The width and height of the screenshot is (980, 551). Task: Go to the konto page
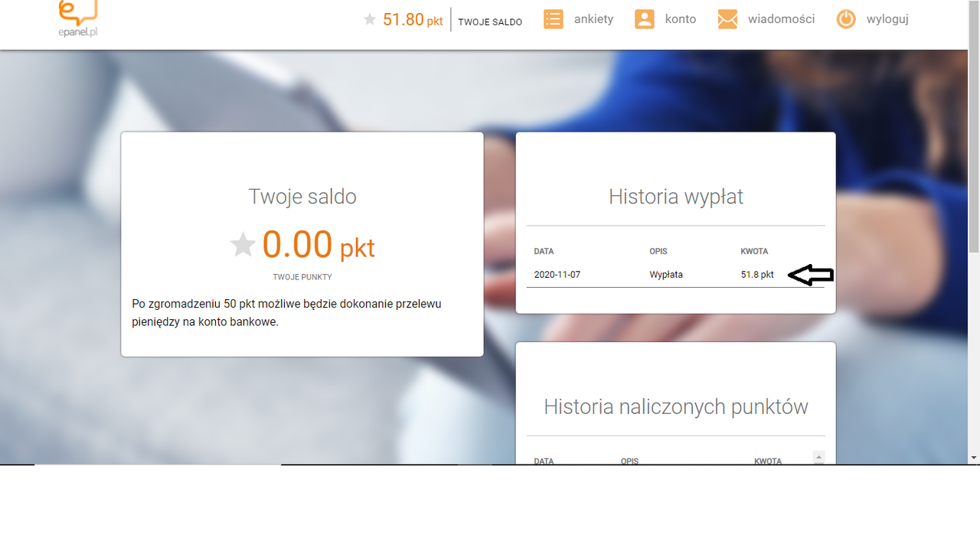pos(681,19)
